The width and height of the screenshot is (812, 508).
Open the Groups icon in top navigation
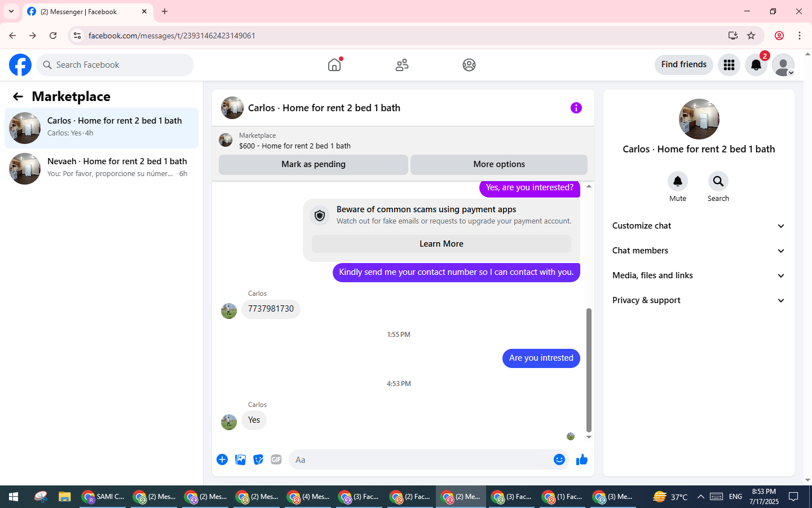(x=469, y=65)
